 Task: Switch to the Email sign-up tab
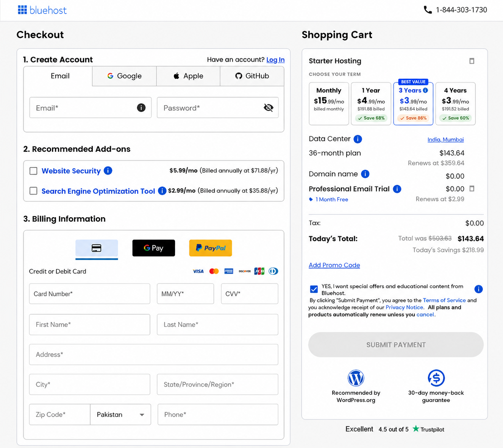pos(58,76)
